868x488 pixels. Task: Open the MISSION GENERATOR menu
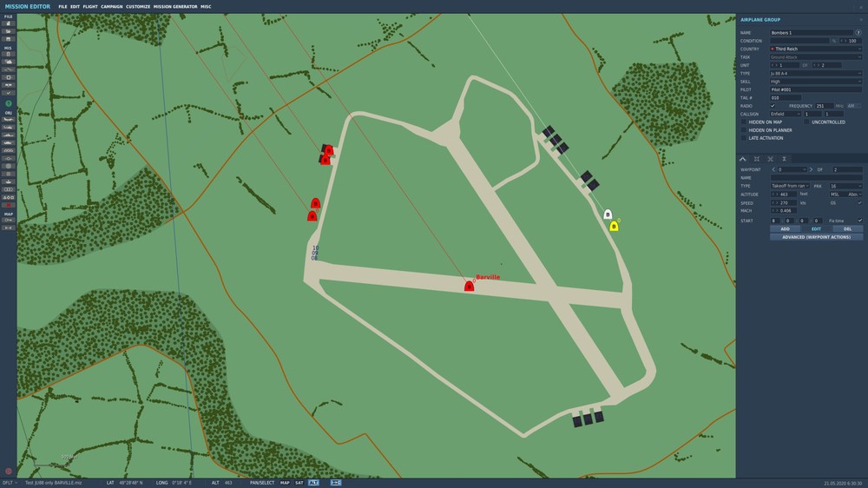coord(175,7)
